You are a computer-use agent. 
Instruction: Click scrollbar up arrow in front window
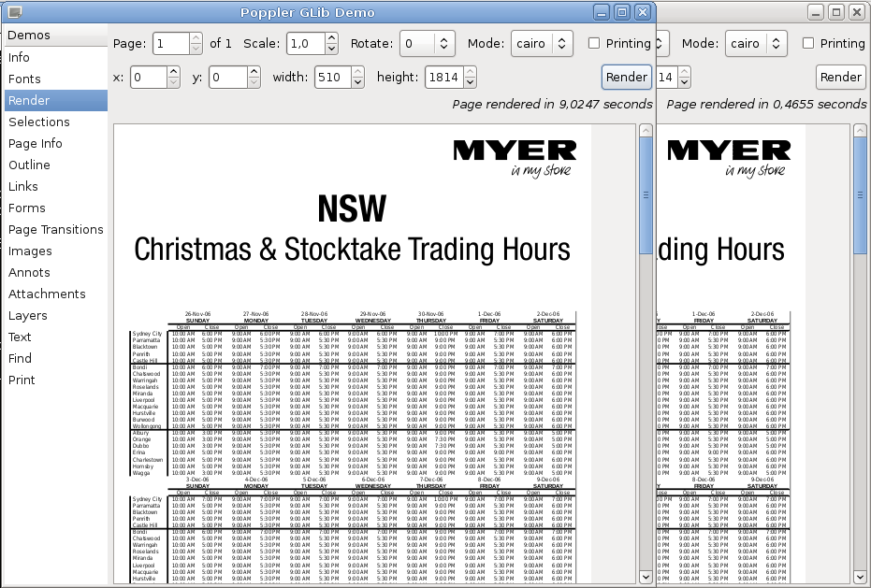[646, 131]
